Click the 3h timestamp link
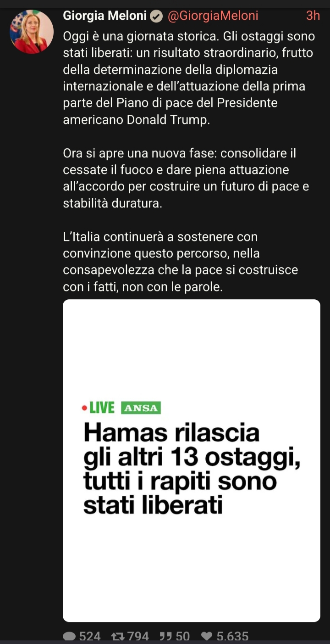Image resolution: width=330 pixels, height=644 pixels. tap(313, 16)
